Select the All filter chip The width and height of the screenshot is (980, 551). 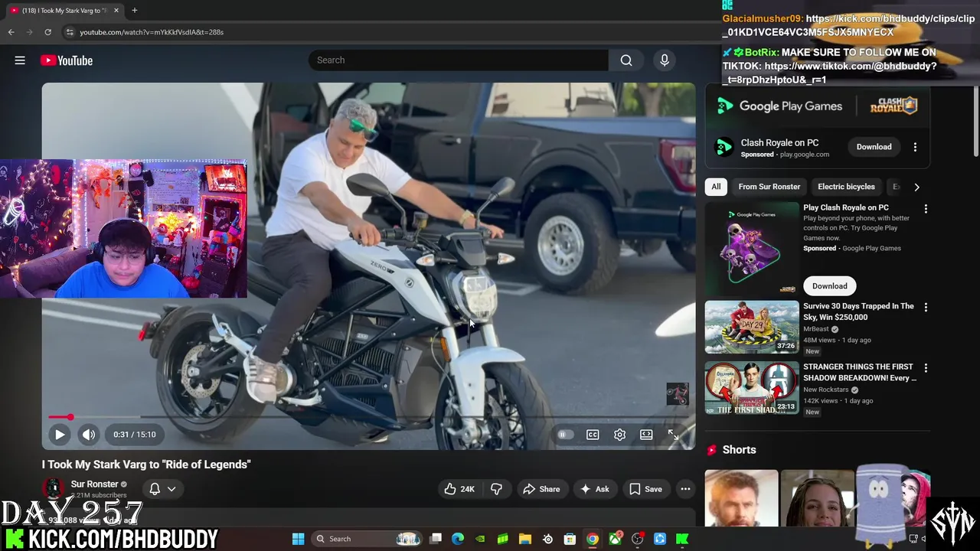pyautogui.click(x=716, y=187)
